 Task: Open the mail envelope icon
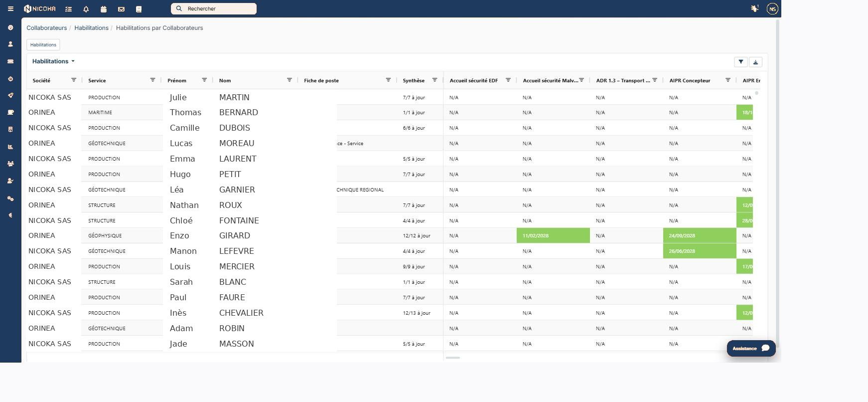tap(121, 9)
